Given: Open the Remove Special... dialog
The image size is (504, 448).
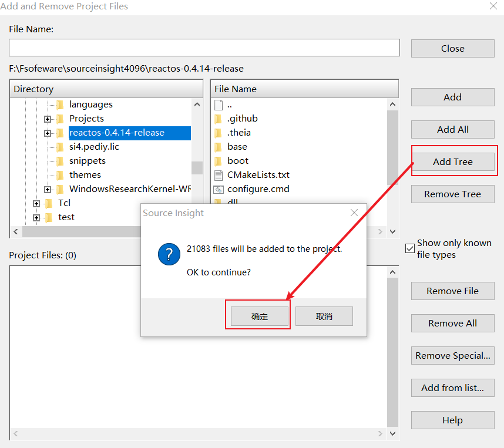Looking at the screenshot, I should [452, 356].
